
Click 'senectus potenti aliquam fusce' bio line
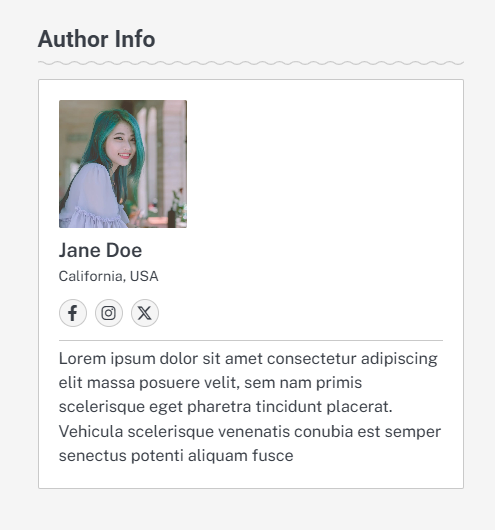click(x=176, y=456)
